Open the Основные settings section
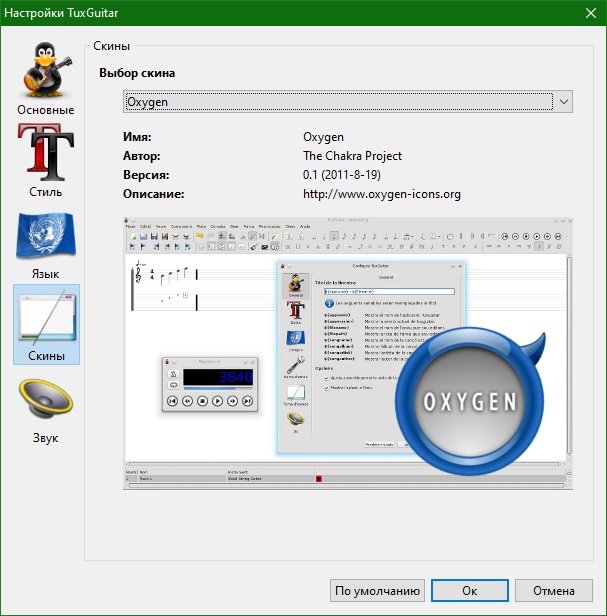Screen dimensions: 607x616 click(x=46, y=79)
